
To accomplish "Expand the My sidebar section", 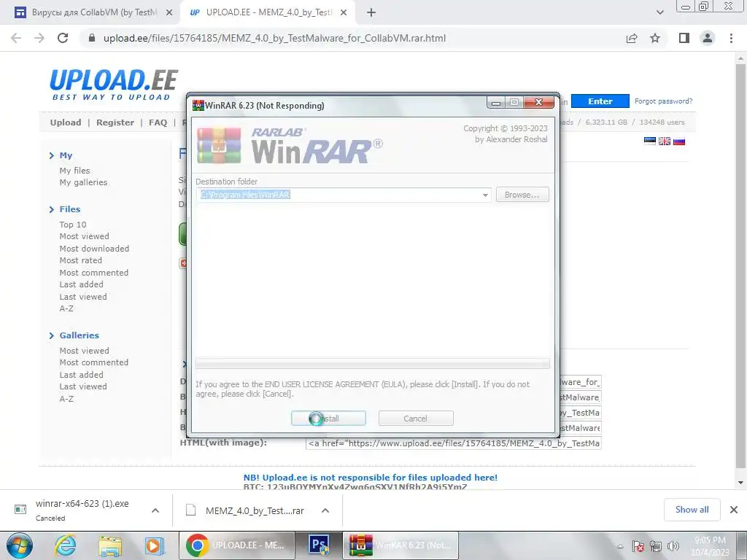I will point(61,156).
